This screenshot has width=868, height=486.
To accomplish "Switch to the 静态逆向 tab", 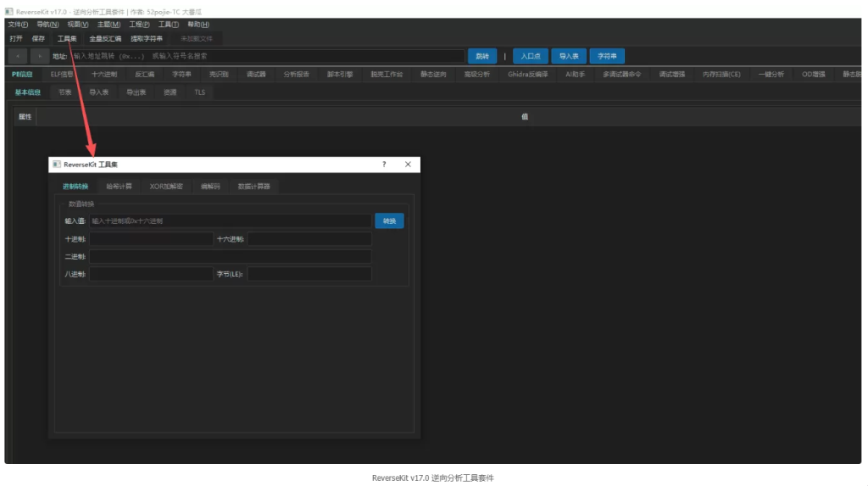I will click(x=433, y=75).
